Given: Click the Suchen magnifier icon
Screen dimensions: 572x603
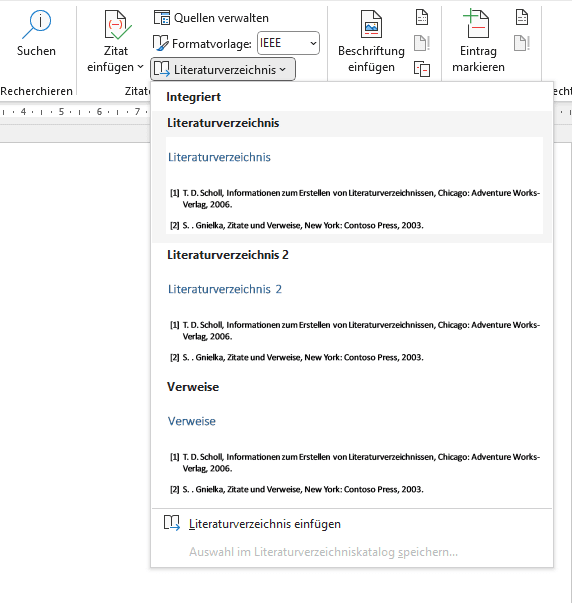Looking at the screenshot, I should (36, 25).
